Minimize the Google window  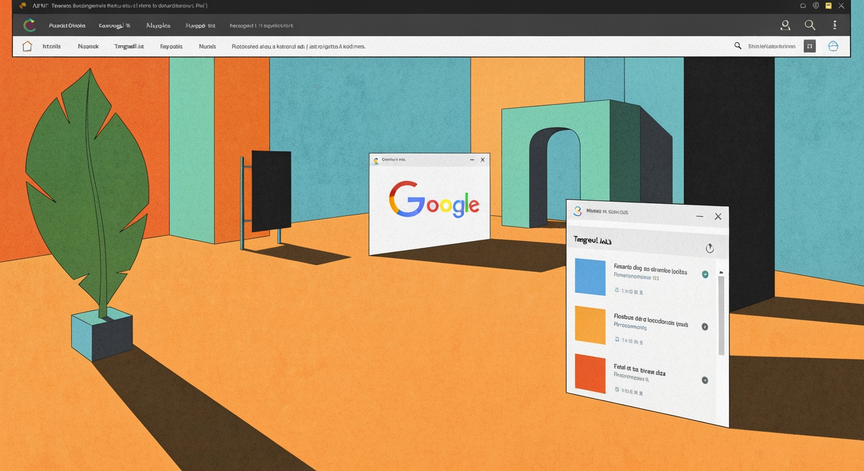[x=472, y=160]
